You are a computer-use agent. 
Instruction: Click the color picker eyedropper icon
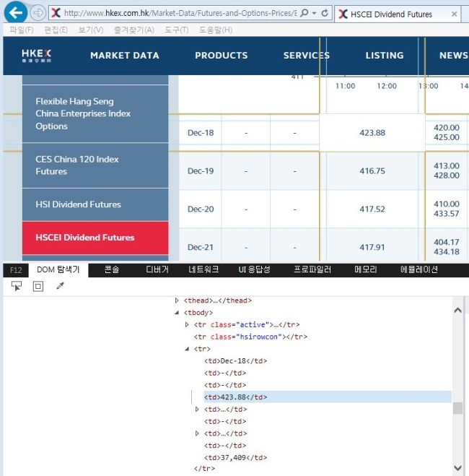(x=60, y=285)
